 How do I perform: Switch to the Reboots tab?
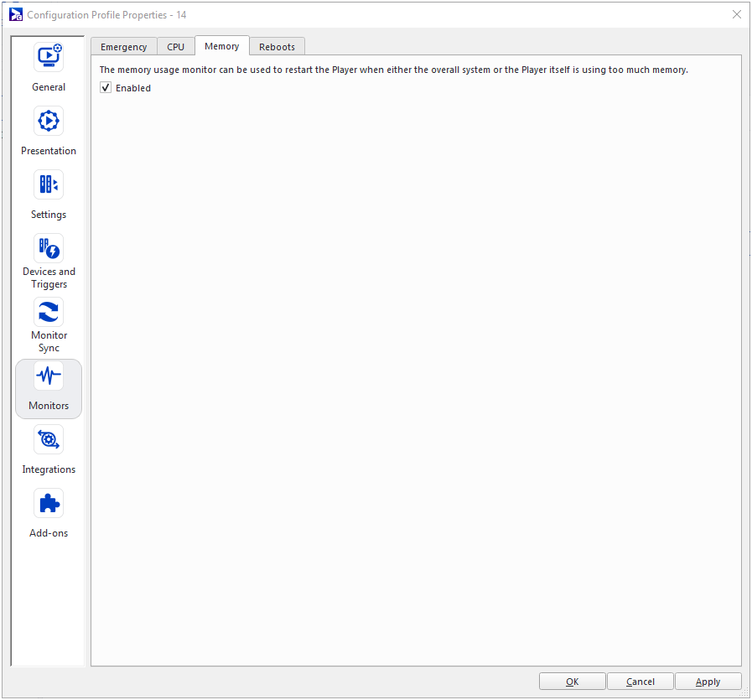pyautogui.click(x=277, y=46)
